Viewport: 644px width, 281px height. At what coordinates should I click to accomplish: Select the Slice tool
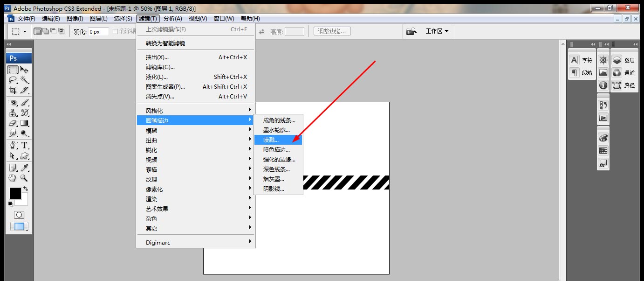coord(25,90)
